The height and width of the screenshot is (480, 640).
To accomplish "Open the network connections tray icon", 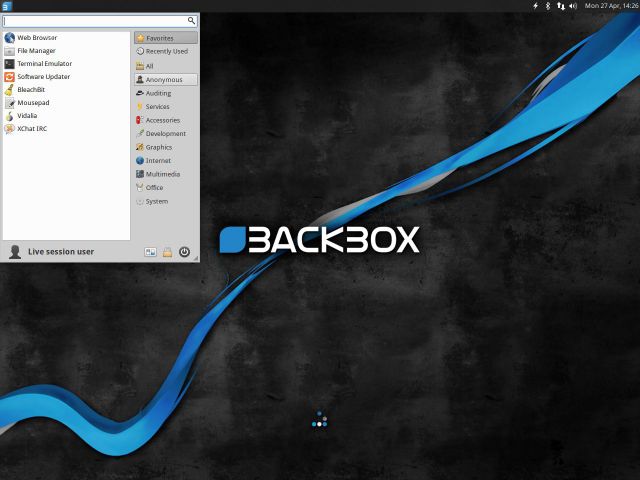I will pyautogui.click(x=561, y=6).
